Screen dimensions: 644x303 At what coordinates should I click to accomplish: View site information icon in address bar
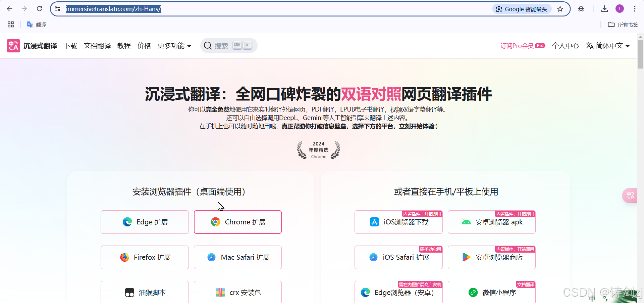pos(57,9)
